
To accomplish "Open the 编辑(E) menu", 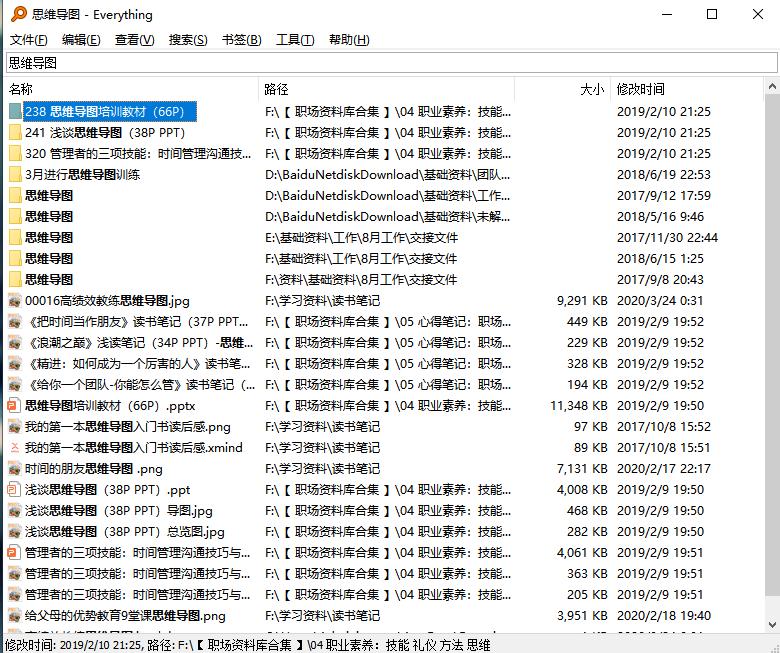I will pos(81,40).
